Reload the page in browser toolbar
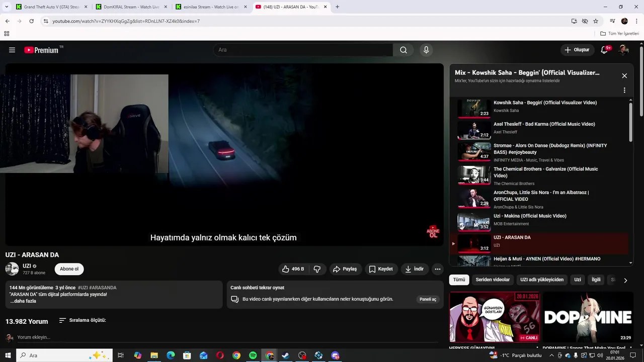644x362 pixels. point(31,21)
